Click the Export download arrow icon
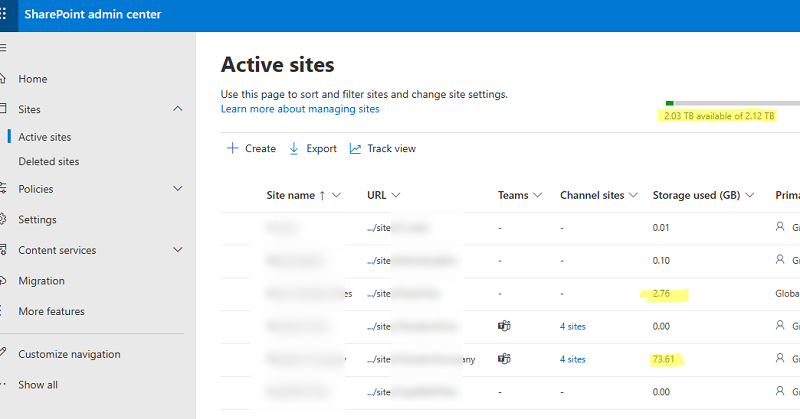 294,149
